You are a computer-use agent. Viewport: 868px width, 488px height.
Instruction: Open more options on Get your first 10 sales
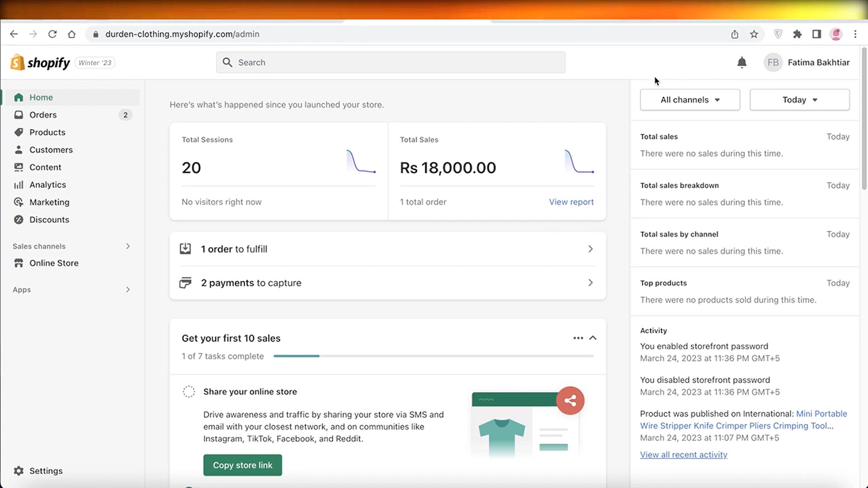click(578, 338)
